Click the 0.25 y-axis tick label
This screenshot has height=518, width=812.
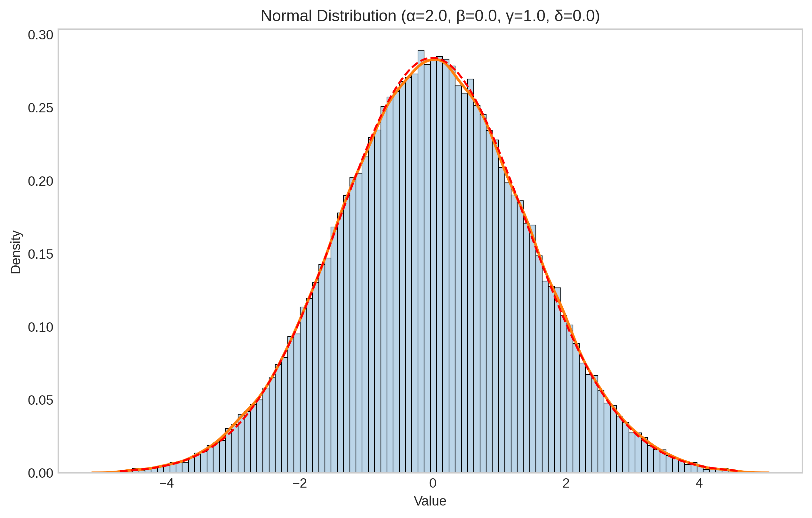tap(40, 108)
